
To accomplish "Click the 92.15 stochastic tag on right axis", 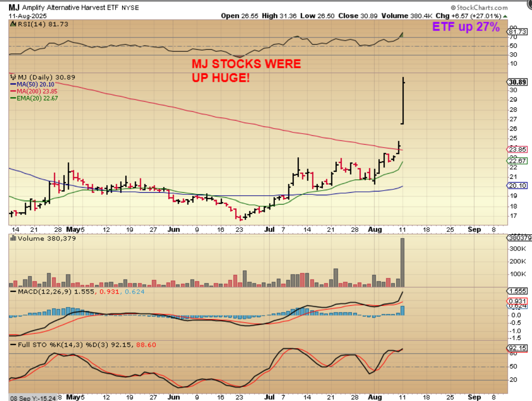I will pos(517,348).
